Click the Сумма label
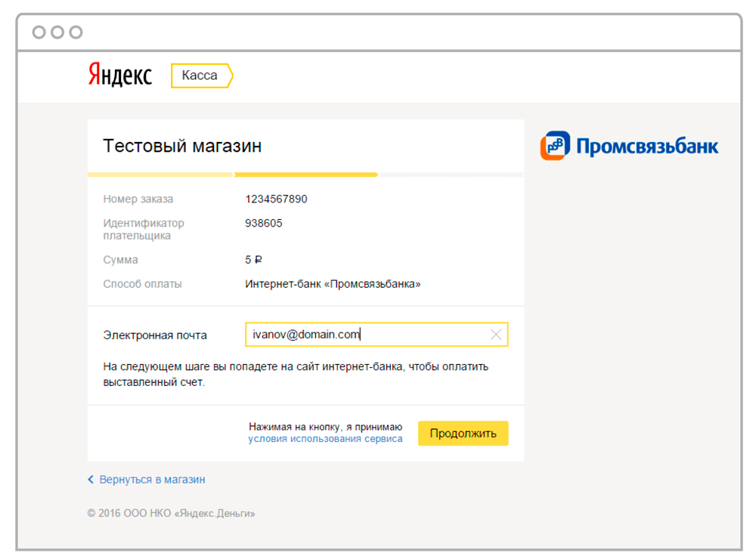The image size is (756, 556). click(120, 260)
